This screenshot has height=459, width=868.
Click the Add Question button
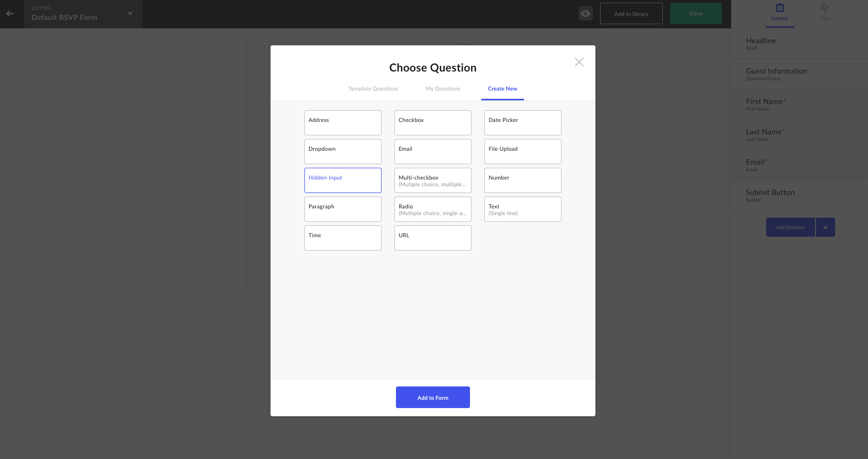click(790, 227)
